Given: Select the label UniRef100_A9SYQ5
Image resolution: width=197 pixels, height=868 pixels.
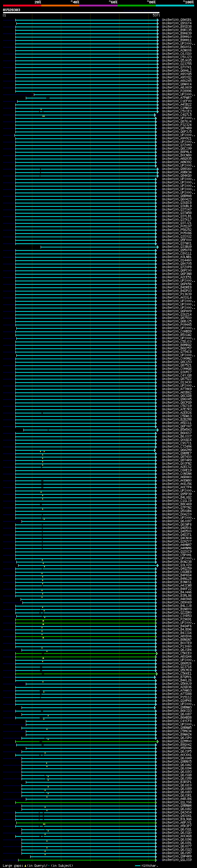Looking at the screenshot, I should click(177, 74).
